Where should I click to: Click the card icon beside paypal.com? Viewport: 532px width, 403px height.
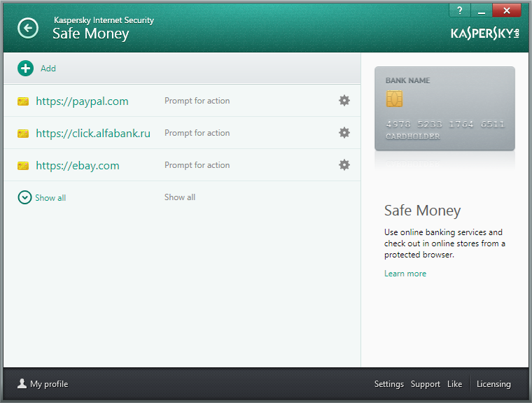point(23,101)
